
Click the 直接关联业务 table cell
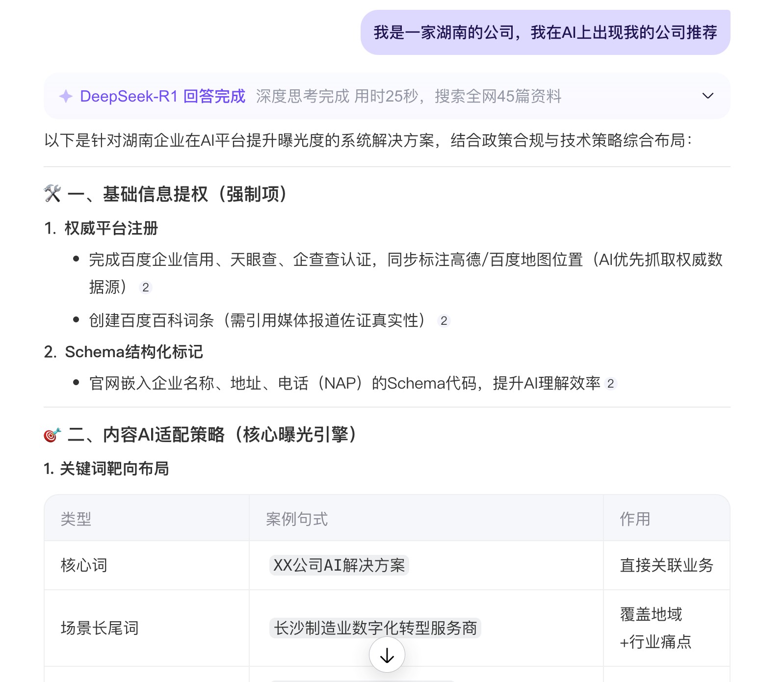coord(666,565)
